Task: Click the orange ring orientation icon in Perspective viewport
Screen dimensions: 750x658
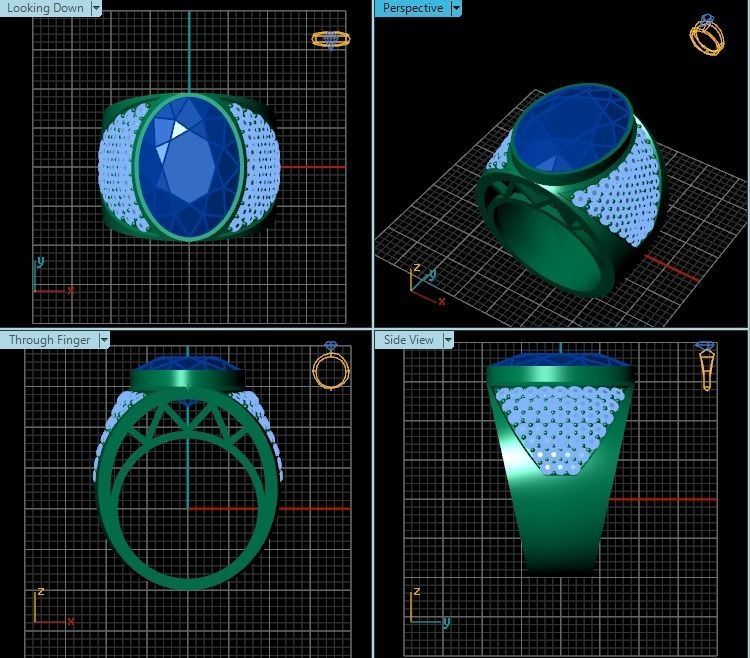Action: pyautogui.click(x=707, y=34)
